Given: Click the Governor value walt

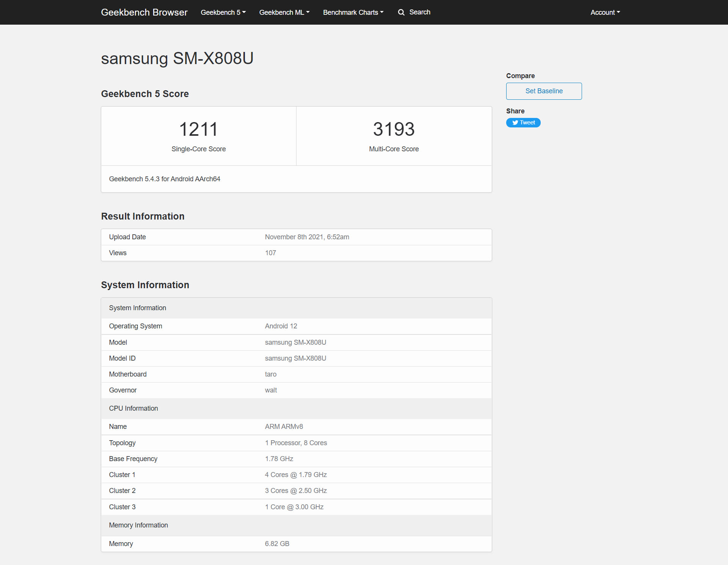Looking at the screenshot, I should [x=271, y=390].
